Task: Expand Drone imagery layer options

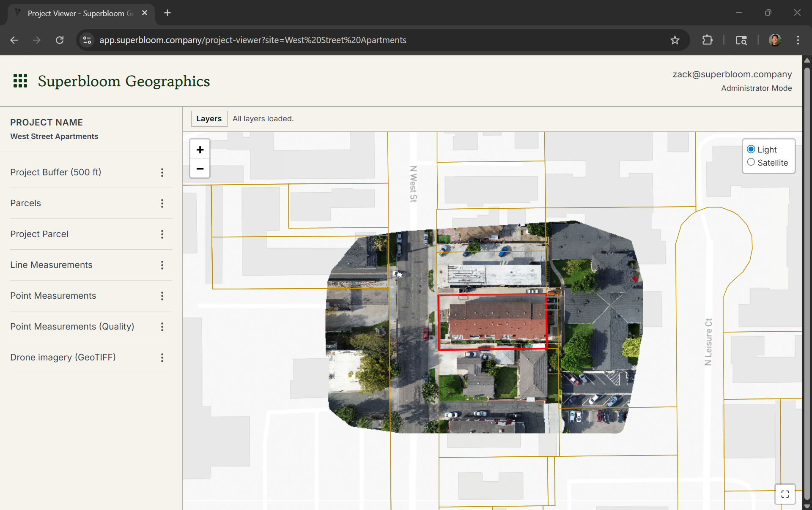Action: pos(162,358)
